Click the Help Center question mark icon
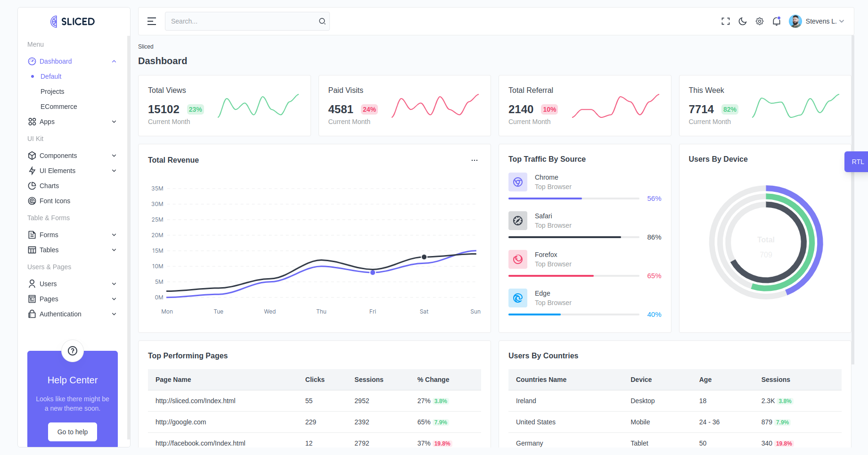868x455 pixels. [73, 351]
